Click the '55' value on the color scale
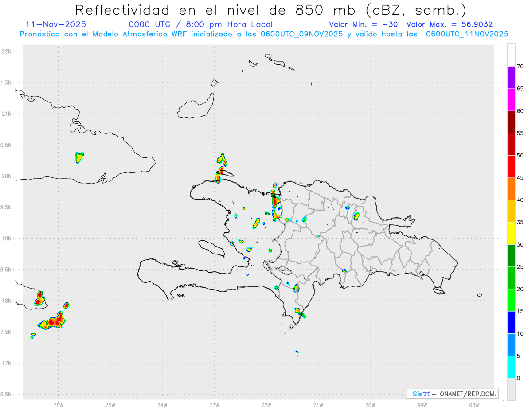 (520, 133)
